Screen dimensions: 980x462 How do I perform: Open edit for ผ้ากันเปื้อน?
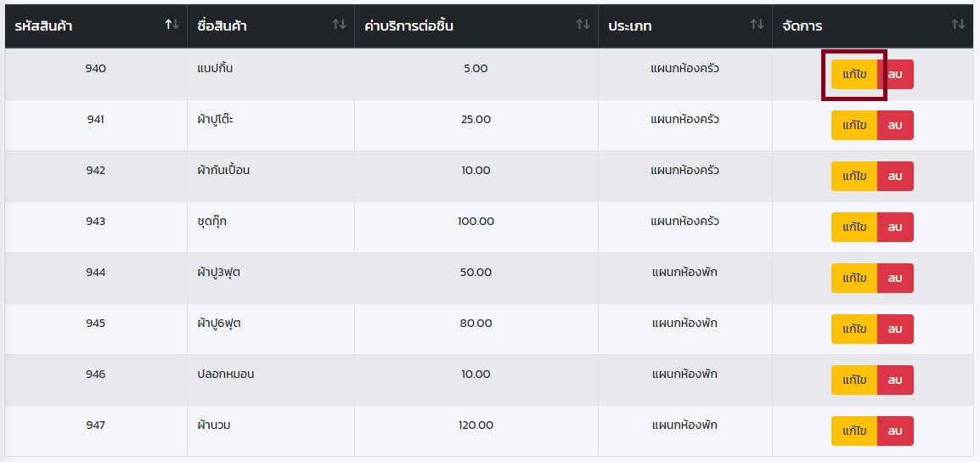point(854,177)
